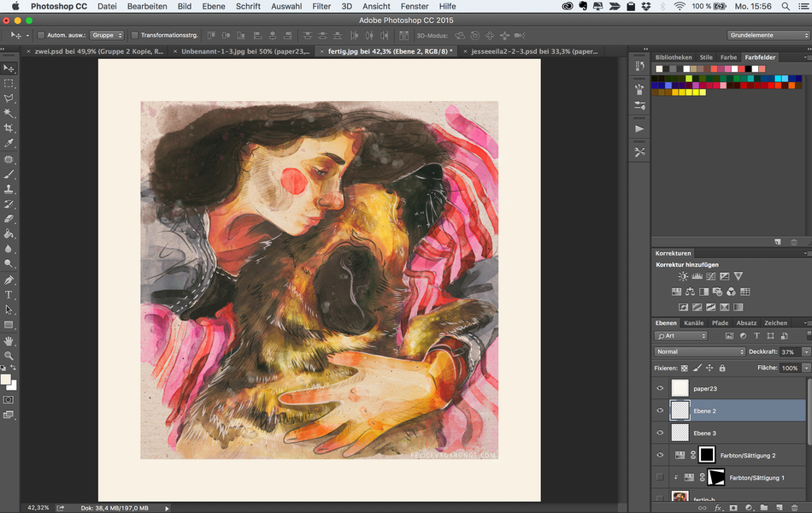
Task: Select the Magic Wand tool
Action: (x=9, y=113)
